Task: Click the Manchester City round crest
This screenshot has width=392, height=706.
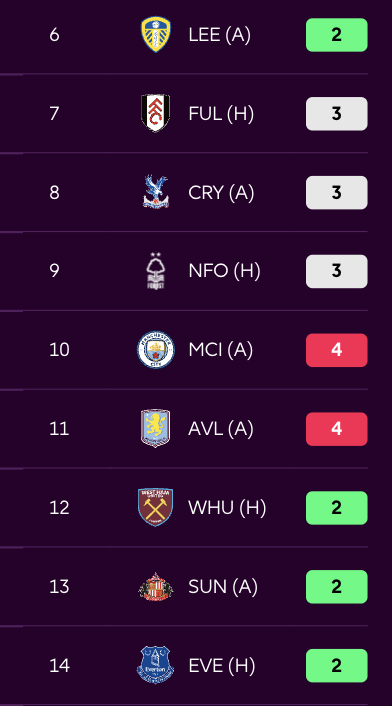Action: coord(156,350)
